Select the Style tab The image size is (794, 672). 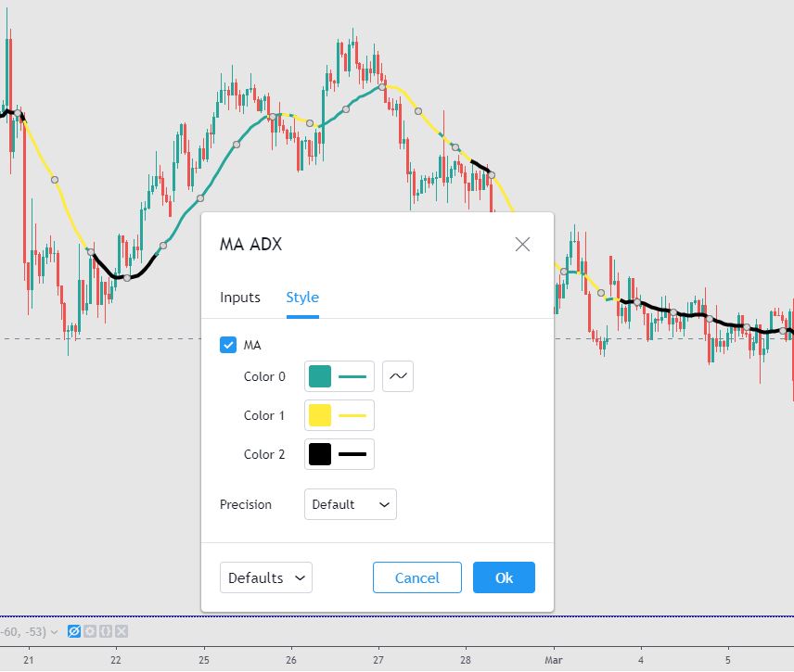(302, 297)
